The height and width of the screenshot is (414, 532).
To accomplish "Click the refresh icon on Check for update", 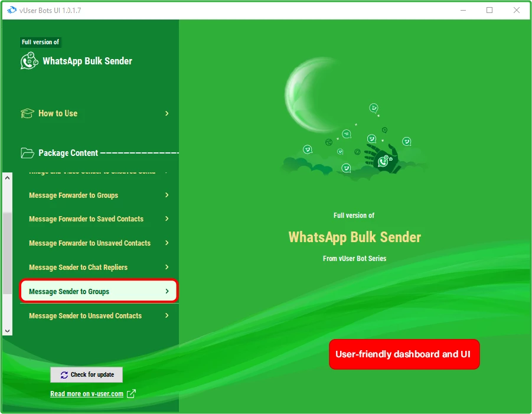I will pos(64,374).
